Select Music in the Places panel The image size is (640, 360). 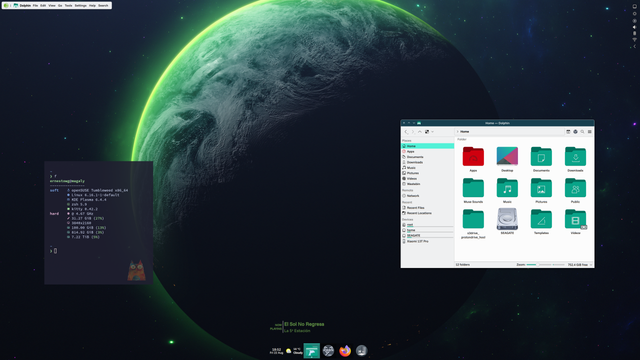click(x=427, y=168)
